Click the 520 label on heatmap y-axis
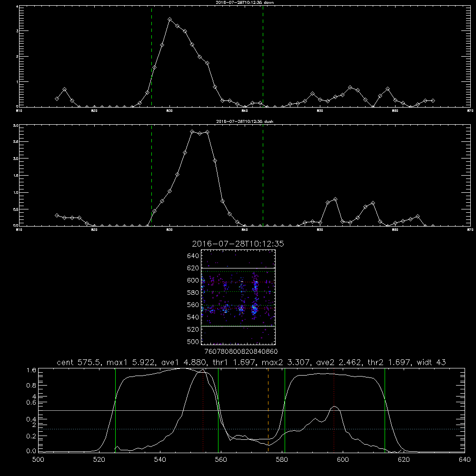This screenshot has width=476, height=476. (x=193, y=329)
